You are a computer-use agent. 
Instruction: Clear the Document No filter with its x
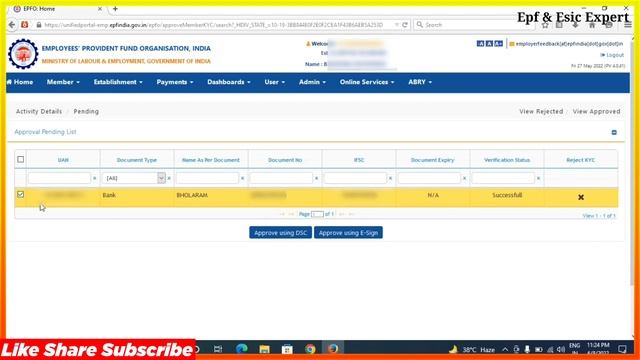[x=316, y=178]
